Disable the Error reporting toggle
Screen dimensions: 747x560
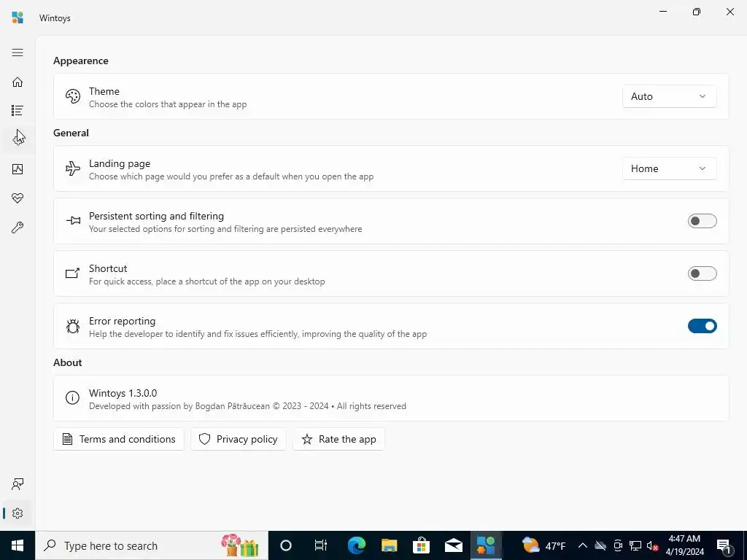[703, 326]
